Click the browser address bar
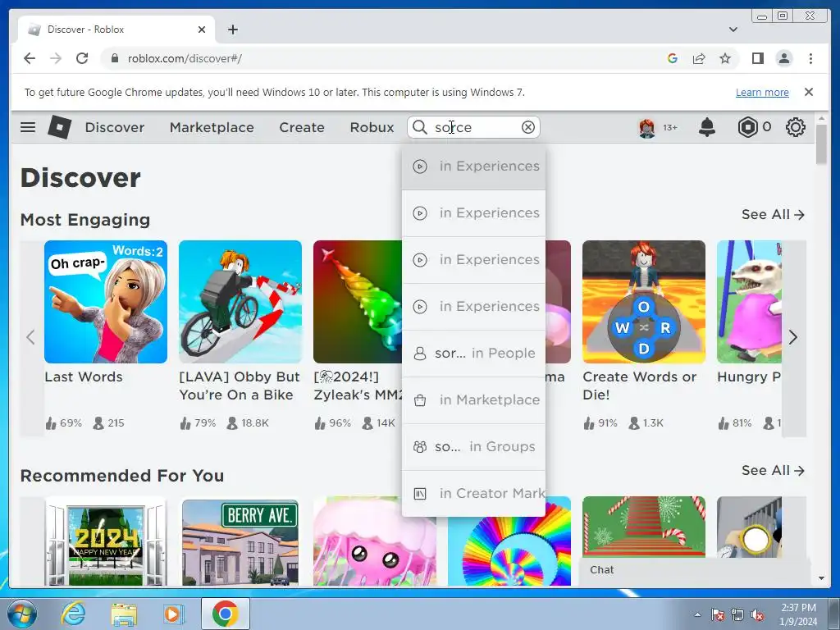The image size is (840, 630). click(386, 58)
